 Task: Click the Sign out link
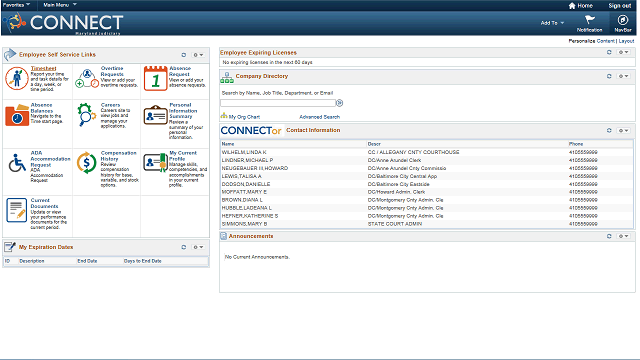coord(620,6)
